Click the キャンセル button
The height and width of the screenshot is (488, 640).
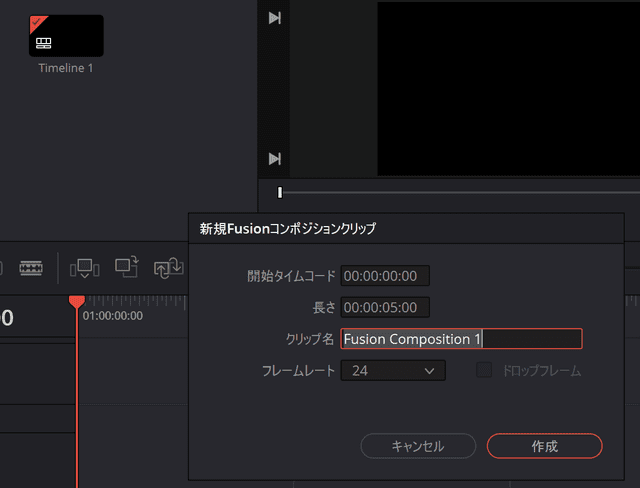[418, 446]
